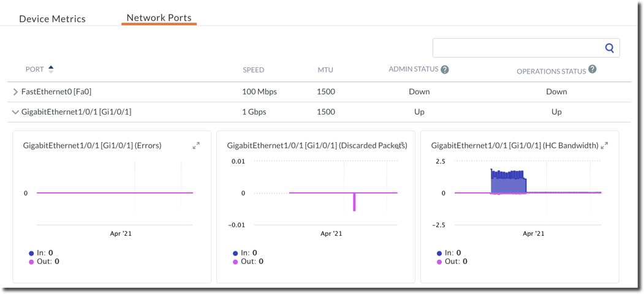Toggle Out series in Discarded Packets chart
The height and width of the screenshot is (294, 644).
(x=247, y=262)
